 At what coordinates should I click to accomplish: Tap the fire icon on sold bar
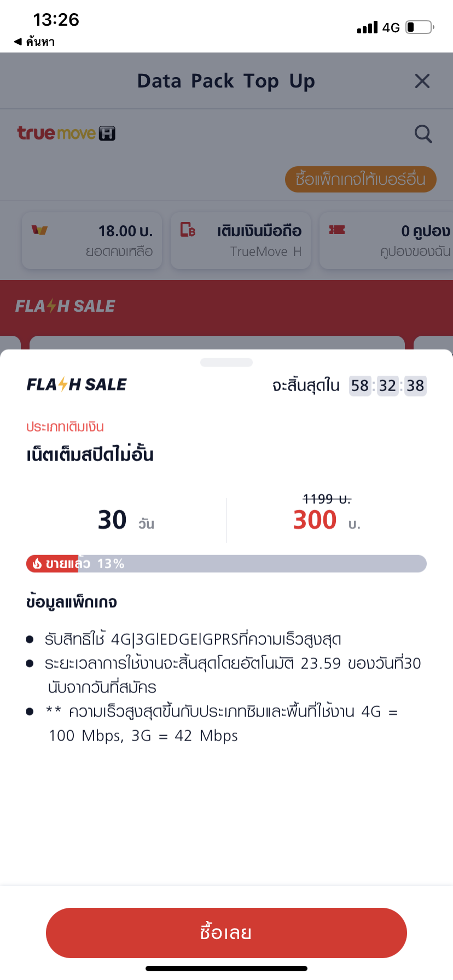[x=37, y=564]
